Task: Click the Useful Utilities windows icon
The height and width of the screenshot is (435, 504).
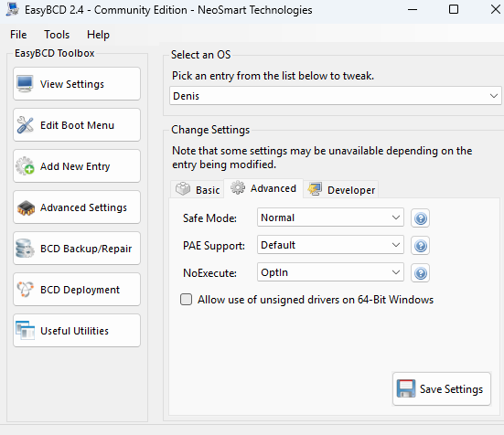Action: point(25,330)
